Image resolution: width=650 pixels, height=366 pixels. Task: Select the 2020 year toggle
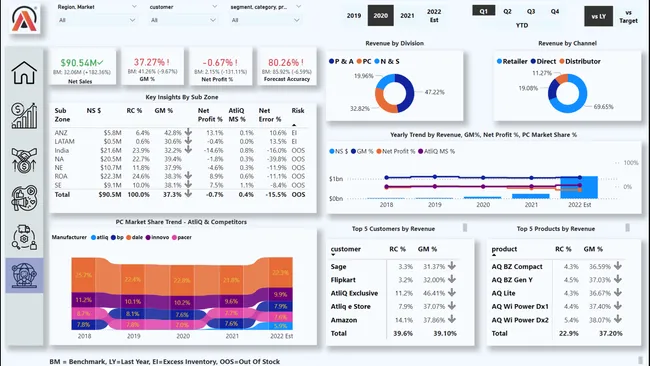(x=381, y=15)
